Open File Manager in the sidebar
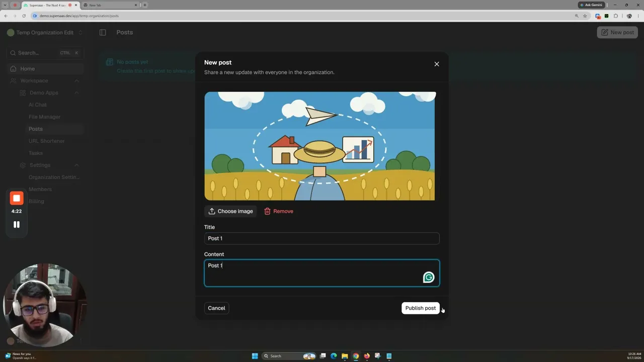Viewport: 644px width, 362px height. [44, 117]
